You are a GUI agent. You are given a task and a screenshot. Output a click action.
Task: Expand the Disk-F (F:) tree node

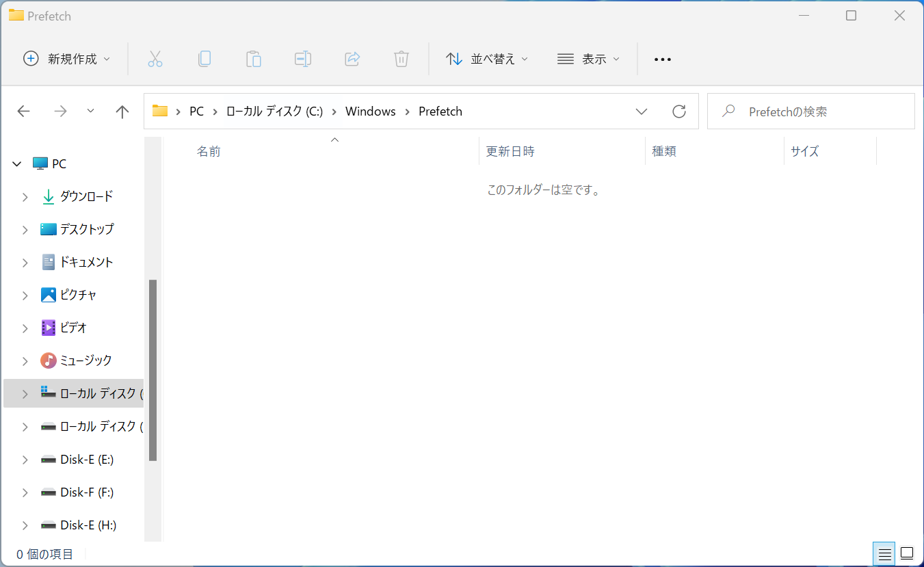[x=25, y=492]
